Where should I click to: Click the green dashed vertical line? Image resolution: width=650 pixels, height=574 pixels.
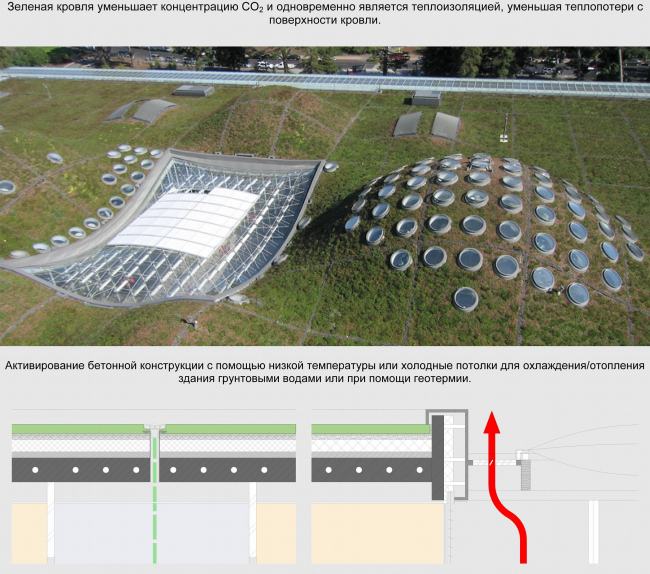tap(155, 500)
